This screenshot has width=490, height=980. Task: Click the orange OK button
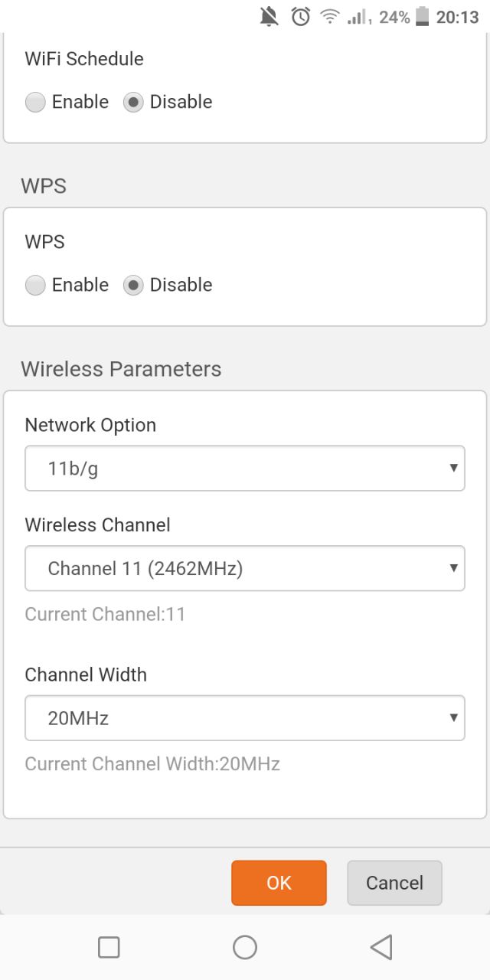279,883
